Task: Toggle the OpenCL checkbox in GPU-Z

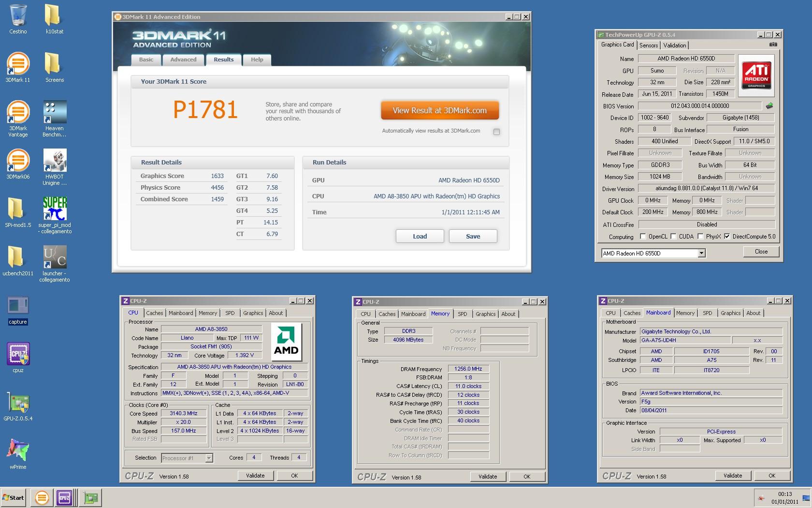Action: pos(643,237)
